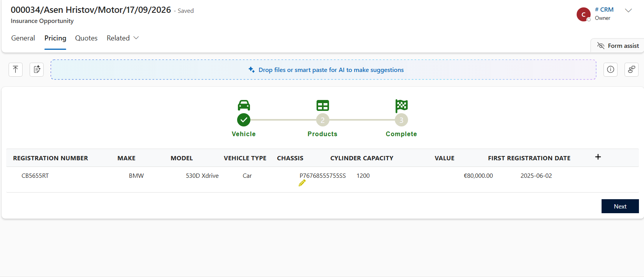Click the Value column header

pos(445,158)
